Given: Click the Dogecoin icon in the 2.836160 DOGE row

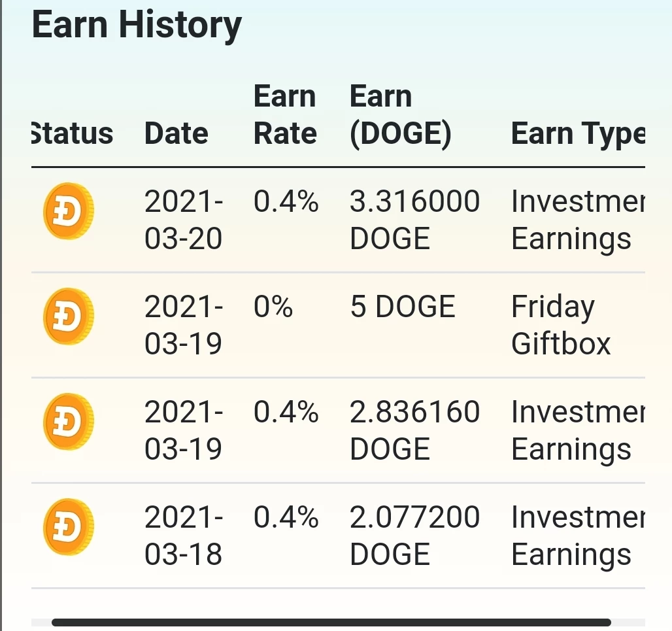Looking at the screenshot, I should [69, 421].
